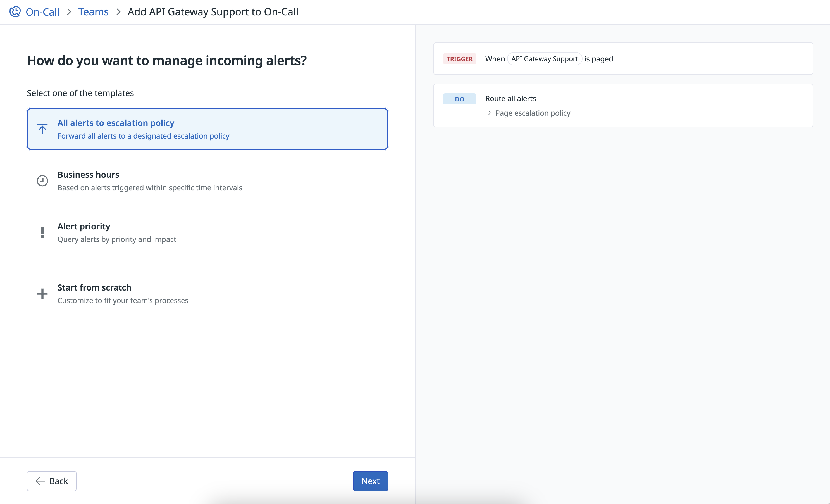Click the plus icon for Start from scratch
The height and width of the screenshot is (504, 830).
(x=42, y=293)
